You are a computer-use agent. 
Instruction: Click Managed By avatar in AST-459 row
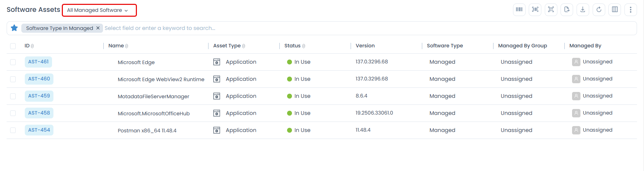tap(576, 96)
